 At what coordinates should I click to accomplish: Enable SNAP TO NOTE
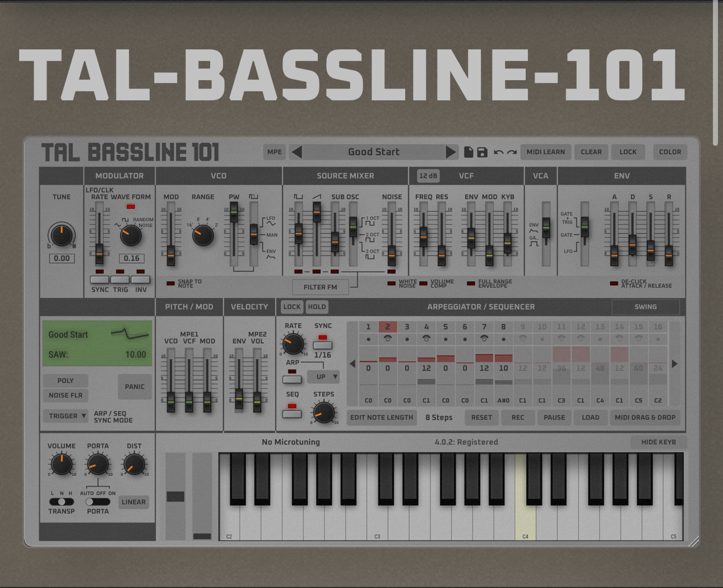(x=170, y=284)
